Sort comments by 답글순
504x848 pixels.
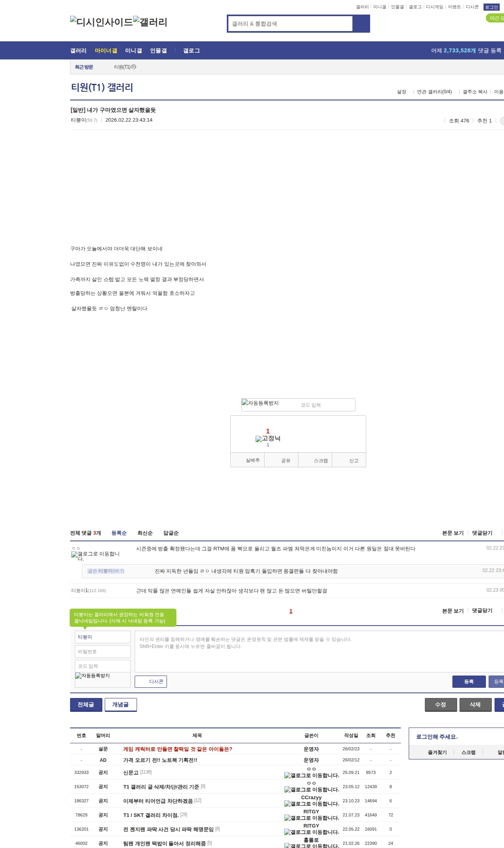tap(171, 533)
